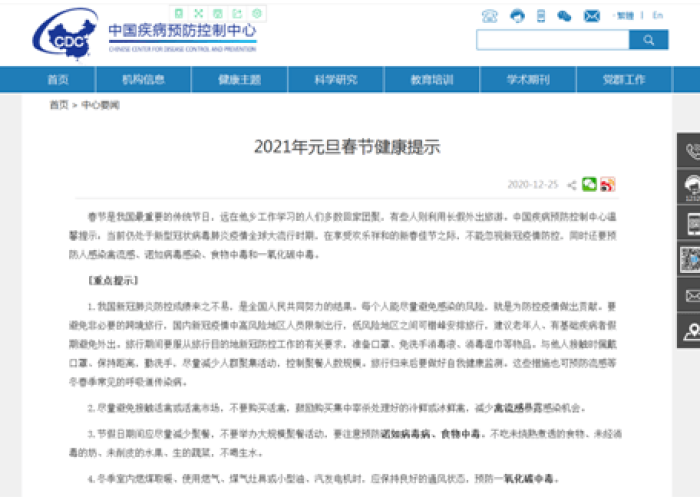Click the mobile device icon in dark sidebar
The width and height of the screenshot is (700, 500).
click(693, 224)
